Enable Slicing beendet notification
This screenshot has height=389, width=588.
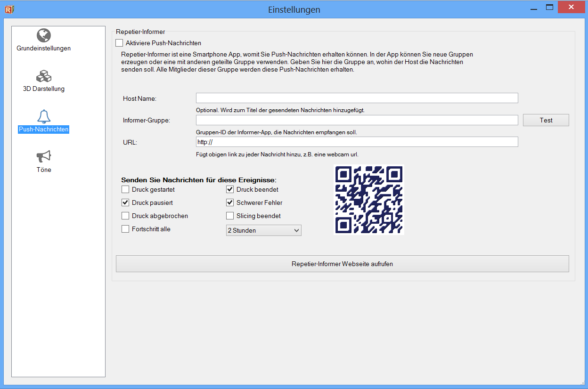[230, 216]
